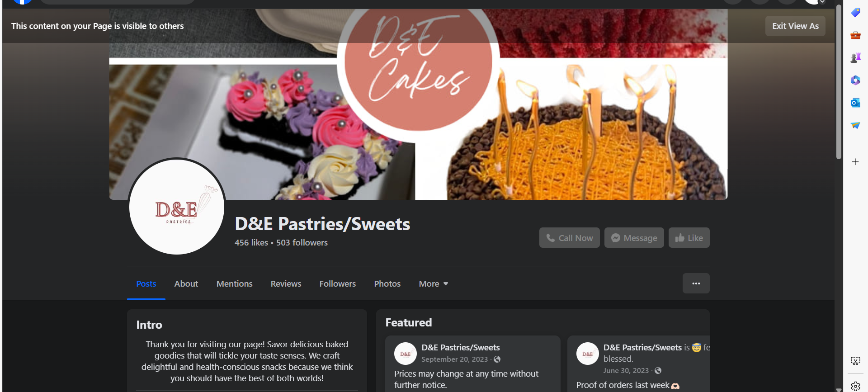Open the Outlook icon in the sidebar
Image resolution: width=868 pixels, height=392 pixels.
[x=855, y=103]
